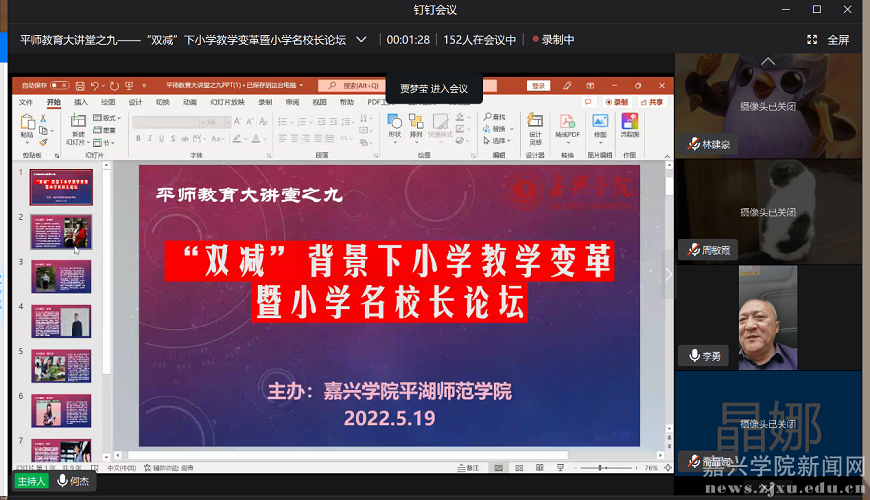Click the Paste (粘贴) clipboard icon
The image size is (870, 500).
click(x=27, y=126)
